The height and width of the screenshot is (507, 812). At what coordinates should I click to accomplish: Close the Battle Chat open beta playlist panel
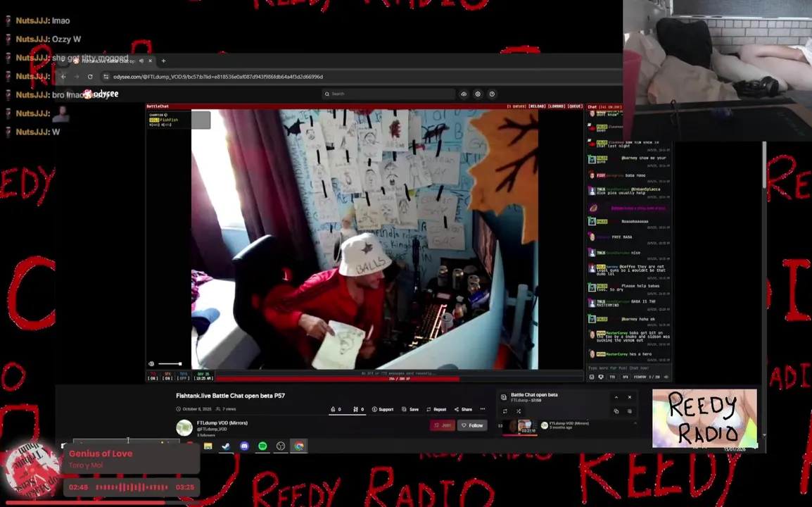[630, 397]
